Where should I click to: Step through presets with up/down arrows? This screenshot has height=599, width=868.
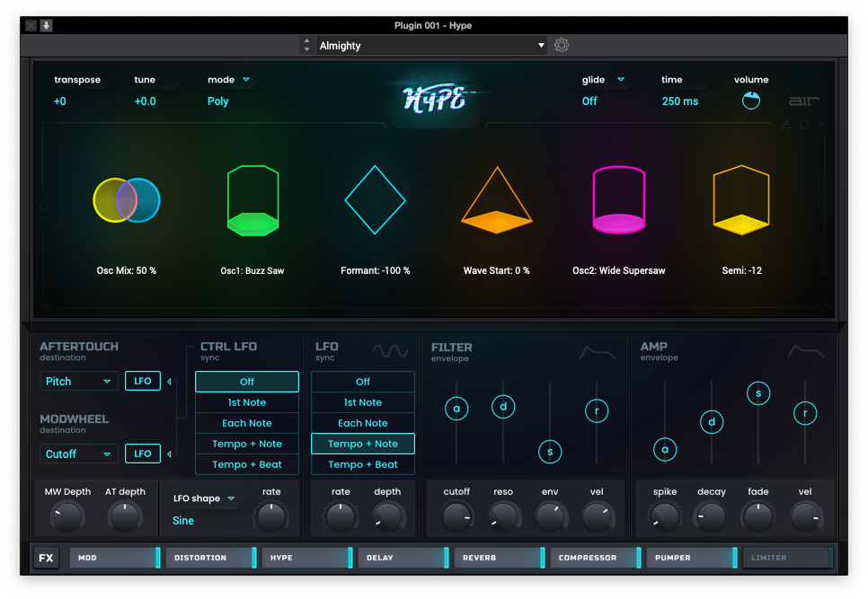click(x=306, y=46)
